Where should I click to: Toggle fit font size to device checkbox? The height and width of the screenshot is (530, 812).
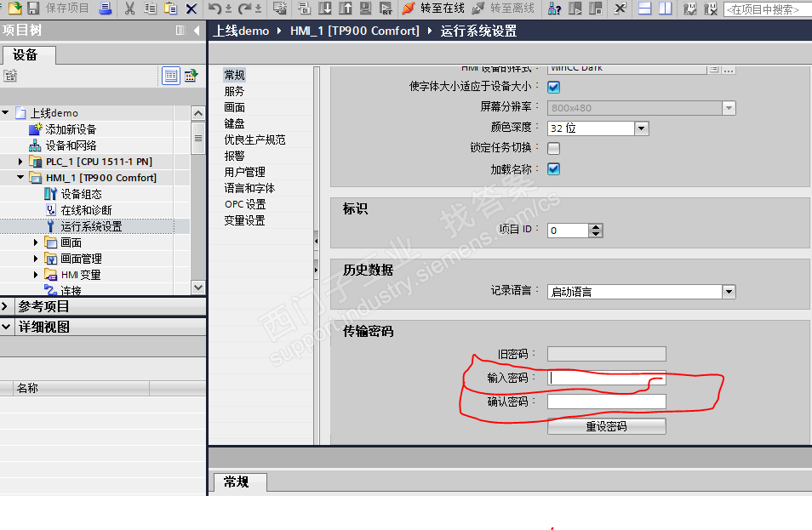pyautogui.click(x=553, y=87)
